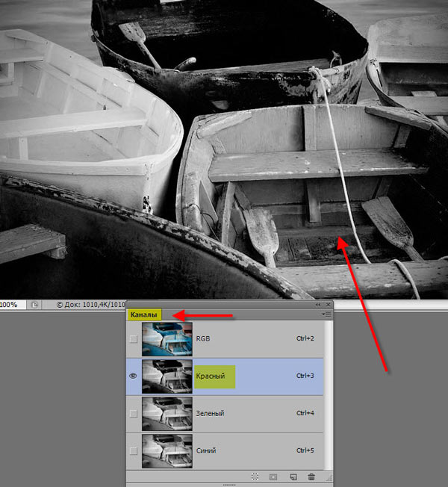Image resolution: width=448 pixels, height=487 pixels.
Task: Switch to the Каналы tab
Action: click(x=144, y=314)
